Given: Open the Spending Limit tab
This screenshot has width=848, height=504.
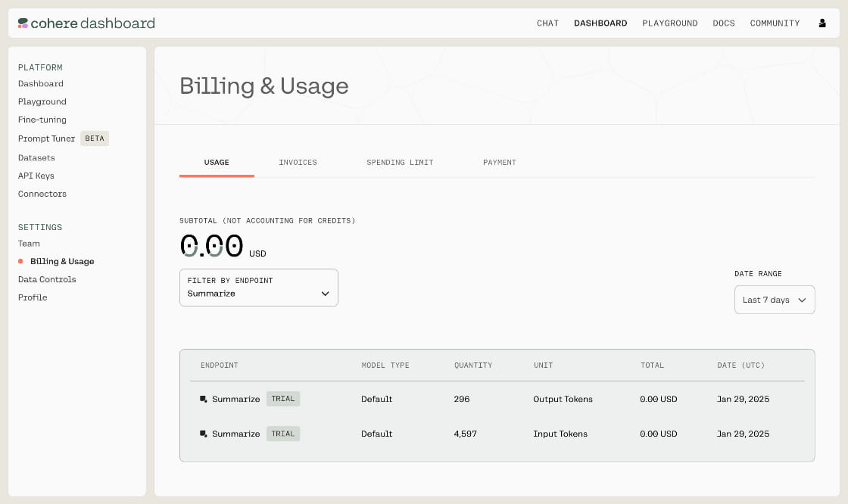Looking at the screenshot, I should coord(400,162).
